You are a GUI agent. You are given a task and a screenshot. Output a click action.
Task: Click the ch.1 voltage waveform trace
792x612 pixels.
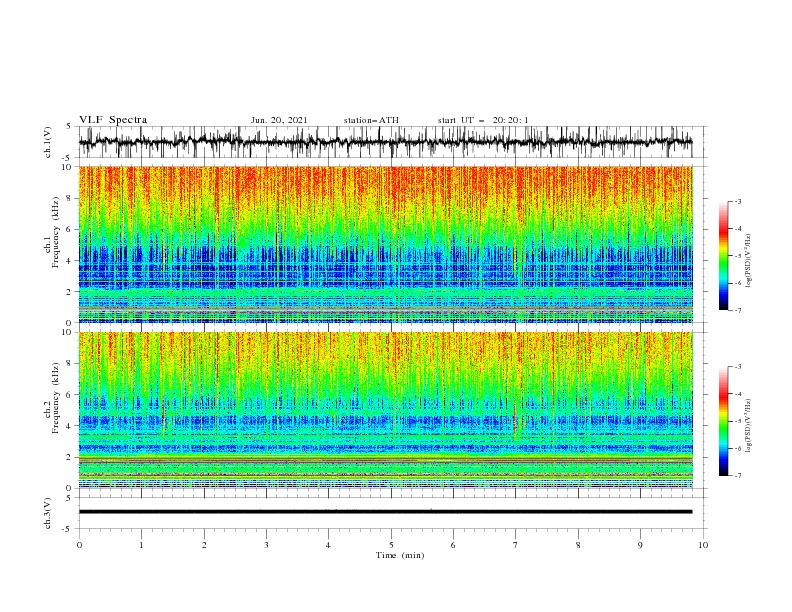385,142
